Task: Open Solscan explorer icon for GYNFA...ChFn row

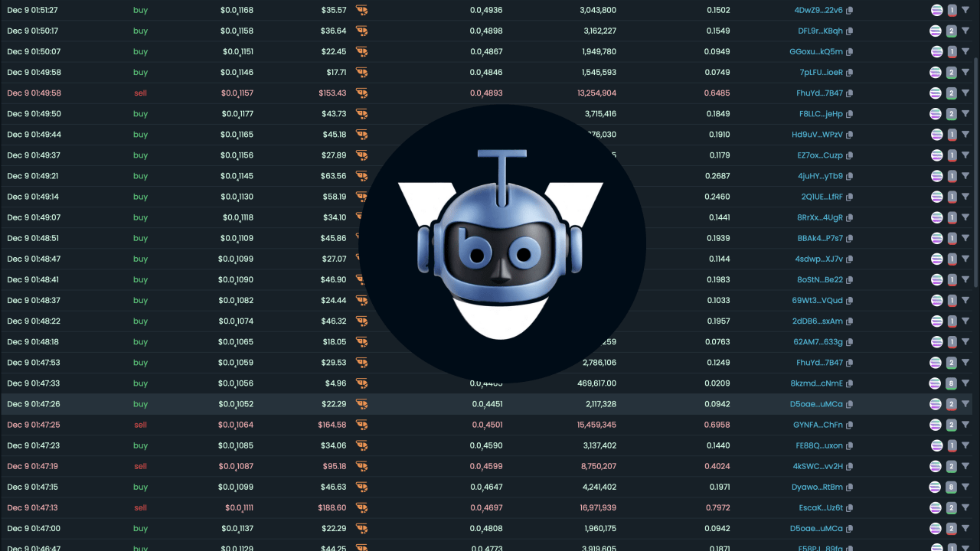Action: [935, 425]
